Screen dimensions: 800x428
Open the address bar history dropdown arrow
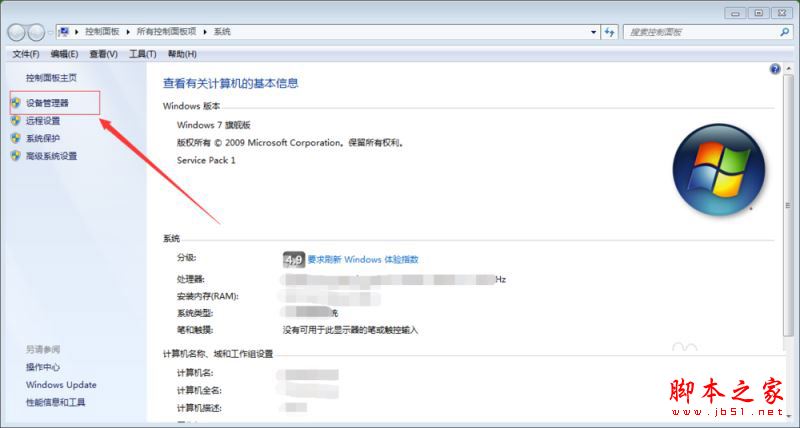click(593, 32)
